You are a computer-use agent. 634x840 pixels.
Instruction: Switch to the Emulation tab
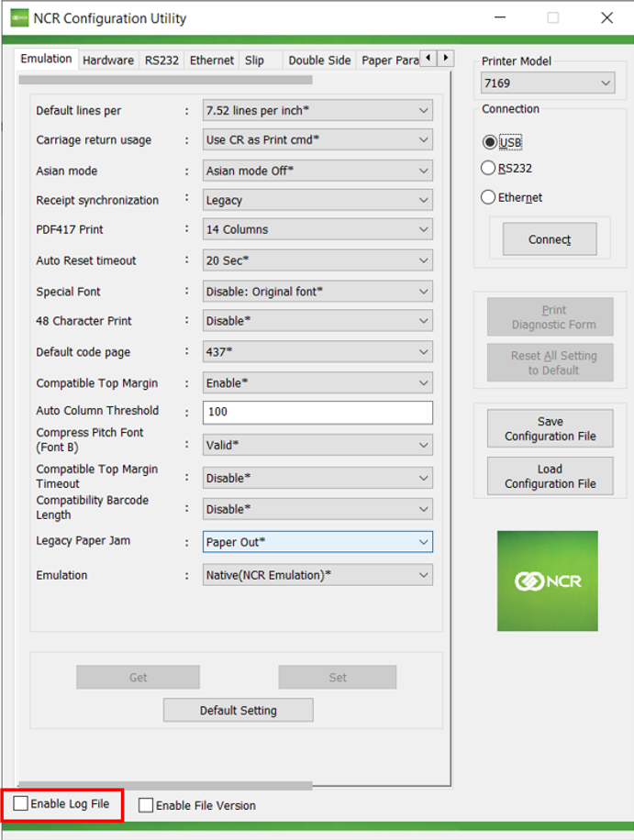(46, 59)
